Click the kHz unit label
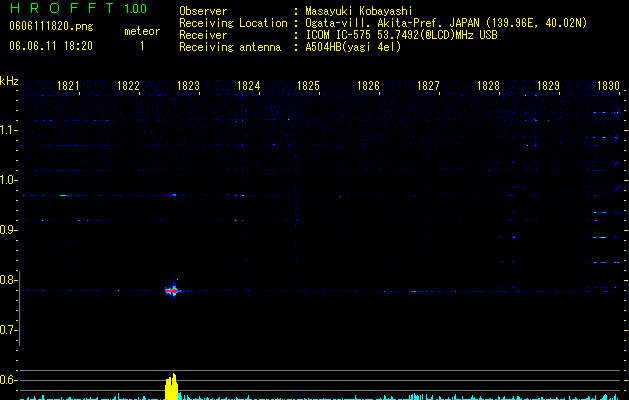 pyautogui.click(x=9, y=81)
